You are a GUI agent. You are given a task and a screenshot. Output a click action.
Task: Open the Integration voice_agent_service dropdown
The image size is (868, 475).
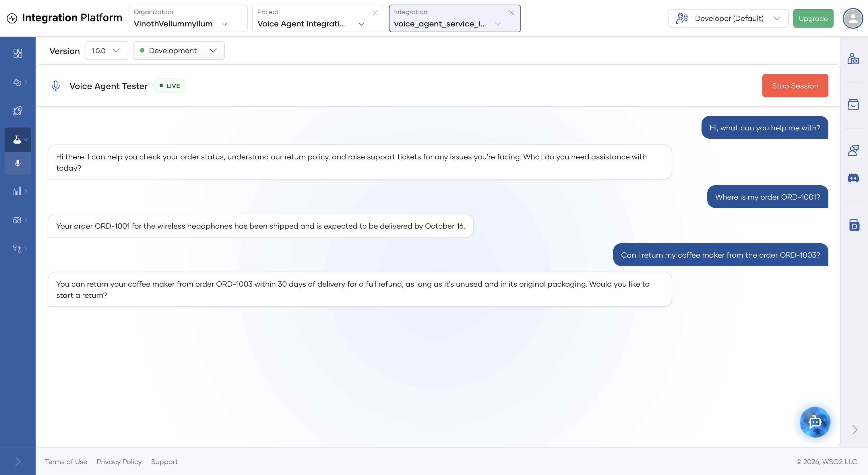tap(455, 18)
